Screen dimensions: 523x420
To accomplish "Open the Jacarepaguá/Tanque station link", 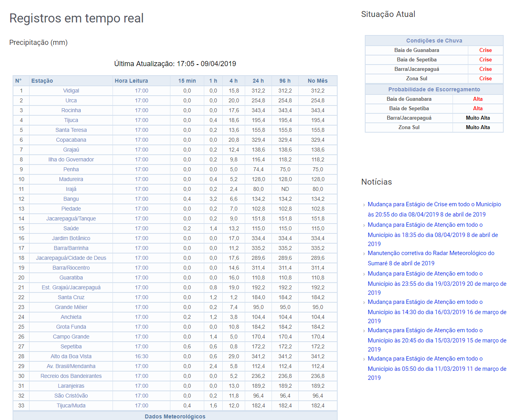I will (x=71, y=218).
